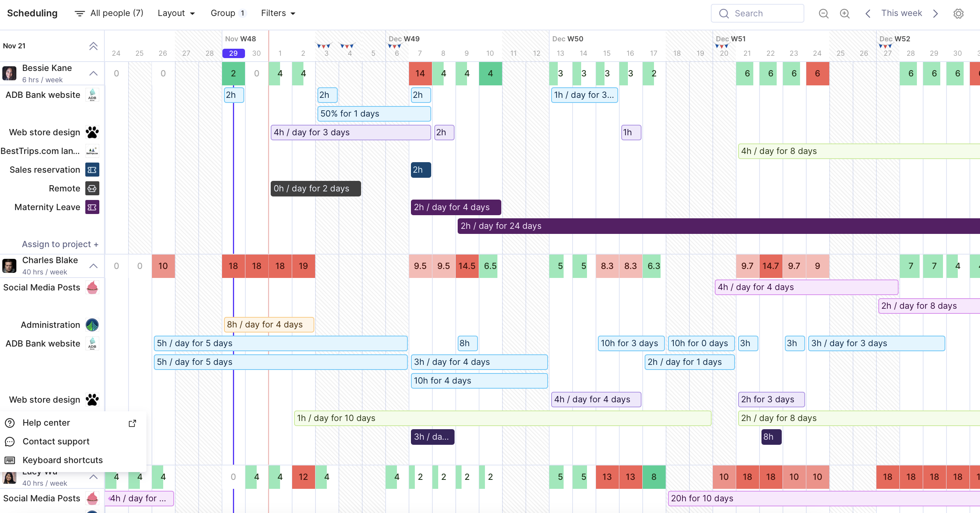Click the Maternity Leave purple icon
Image resolution: width=980 pixels, height=513 pixels.
pos(92,207)
